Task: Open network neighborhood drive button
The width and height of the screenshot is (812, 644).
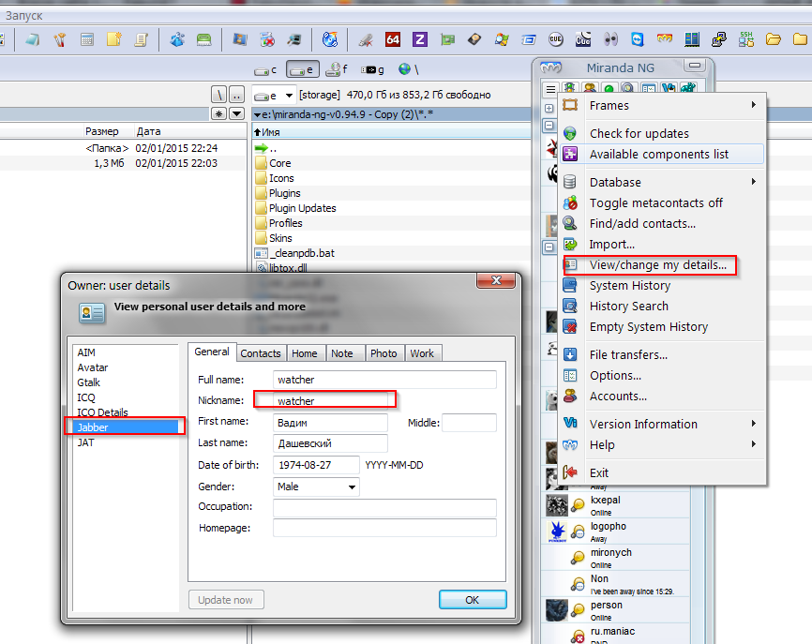Action: pos(409,69)
